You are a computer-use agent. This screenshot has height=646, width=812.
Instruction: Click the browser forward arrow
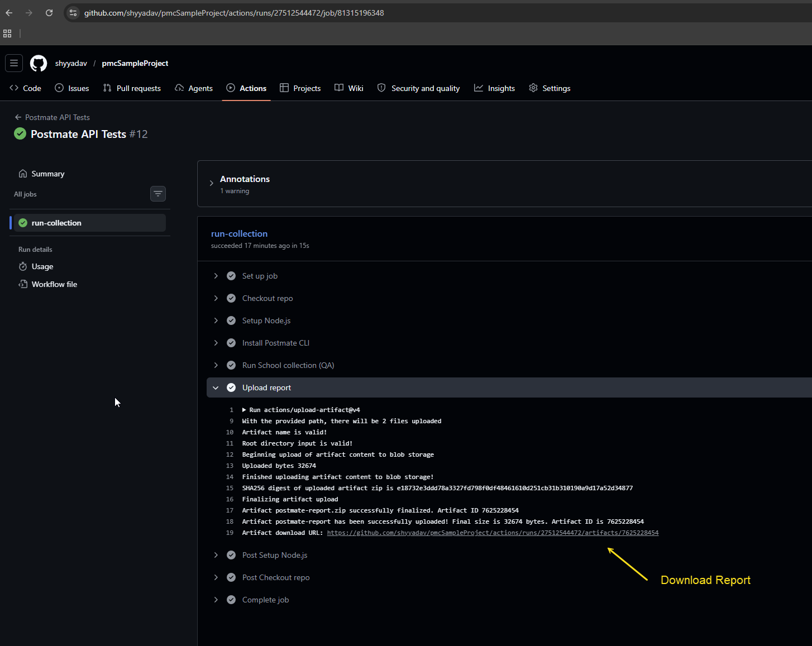(x=29, y=13)
